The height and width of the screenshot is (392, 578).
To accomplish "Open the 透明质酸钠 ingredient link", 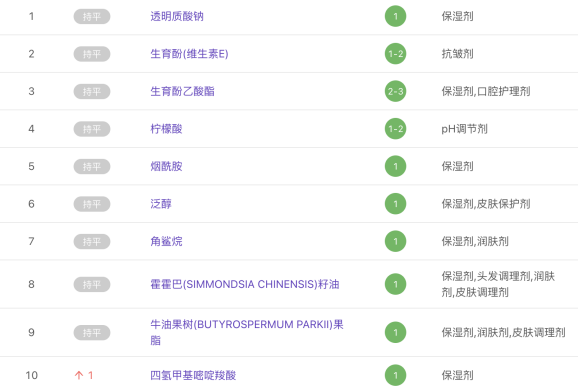I will [177, 16].
